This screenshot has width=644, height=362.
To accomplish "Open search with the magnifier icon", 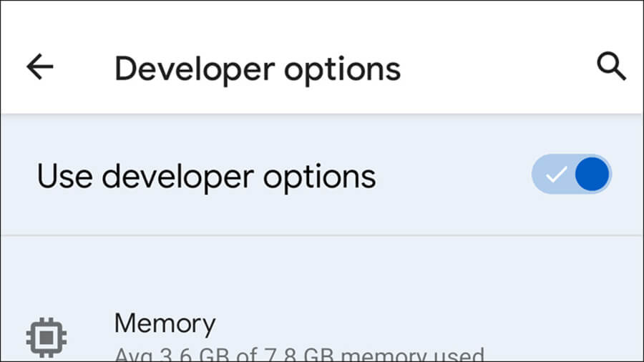I will pyautogui.click(x=611, y=67).
